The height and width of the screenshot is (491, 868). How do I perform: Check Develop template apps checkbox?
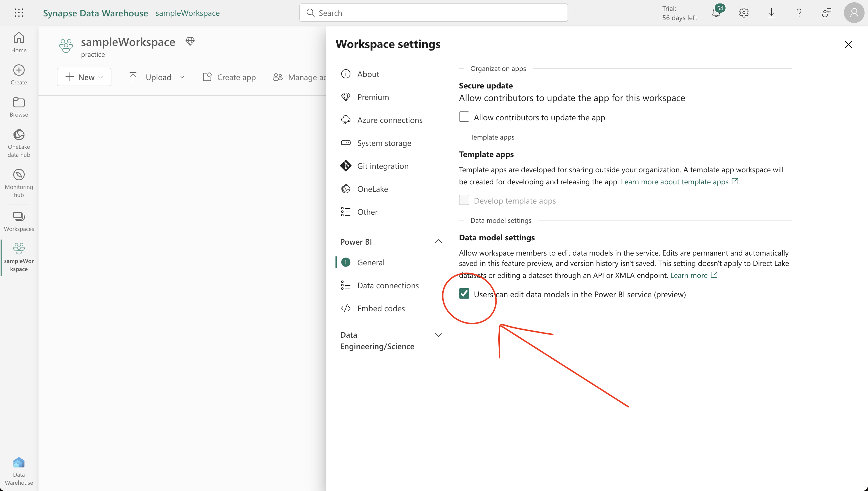[464, 200]
